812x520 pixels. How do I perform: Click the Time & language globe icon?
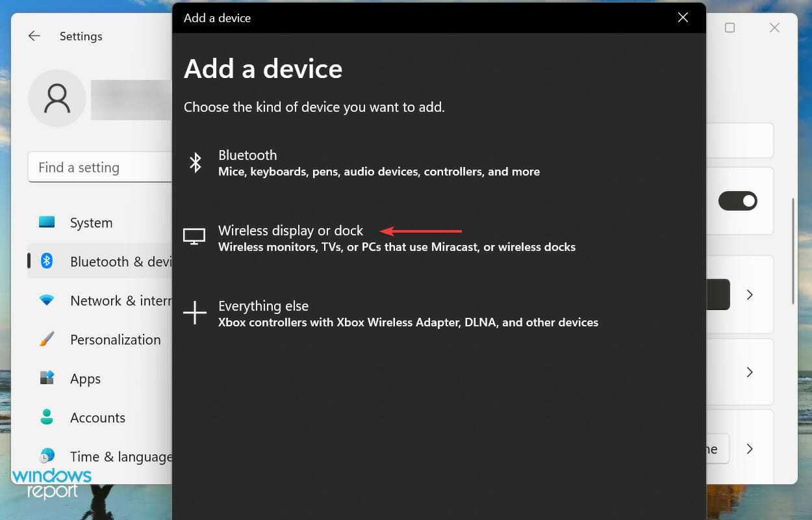[x=47, y=456]
